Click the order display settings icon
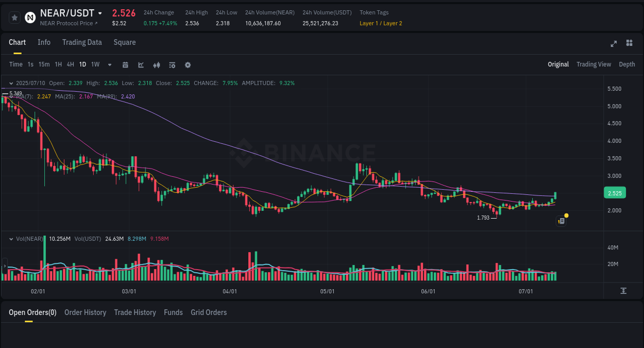 pos(172,65)
